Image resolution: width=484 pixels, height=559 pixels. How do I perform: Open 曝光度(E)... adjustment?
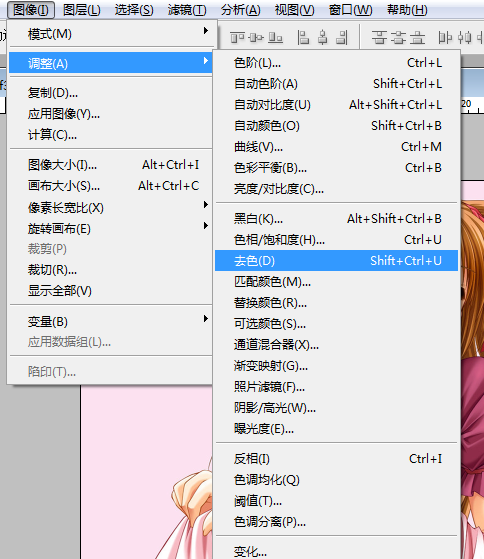click(x=336, y=429)
